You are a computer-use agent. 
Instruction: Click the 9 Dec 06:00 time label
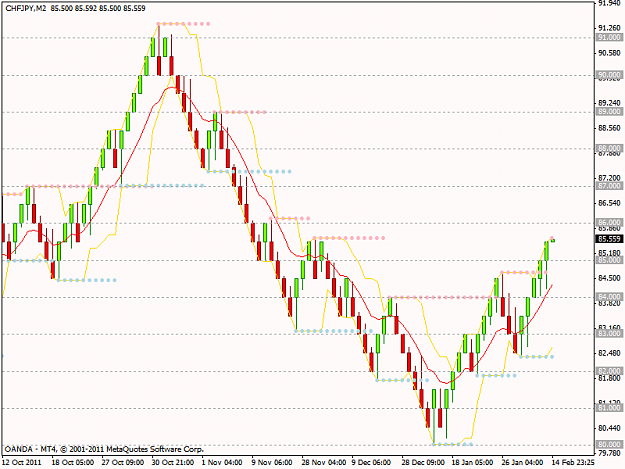[371, 463]
